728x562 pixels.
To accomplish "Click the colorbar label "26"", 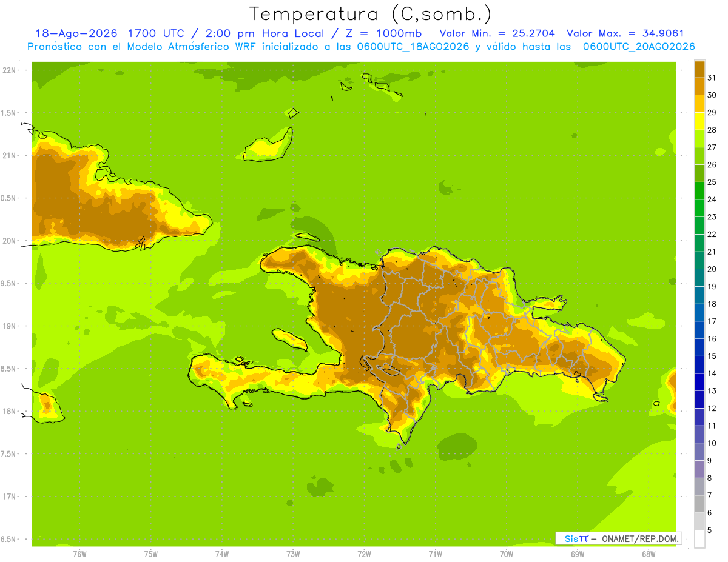I will click(x=712, y=165).
